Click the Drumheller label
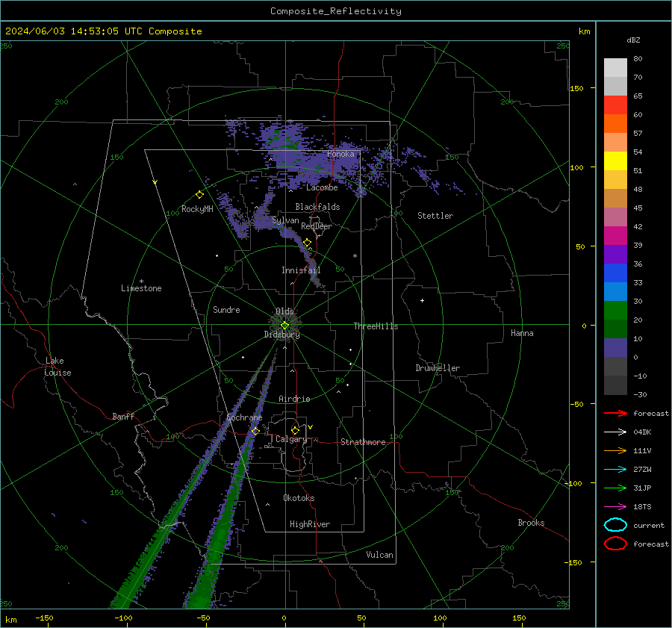 tap(438, 368)
